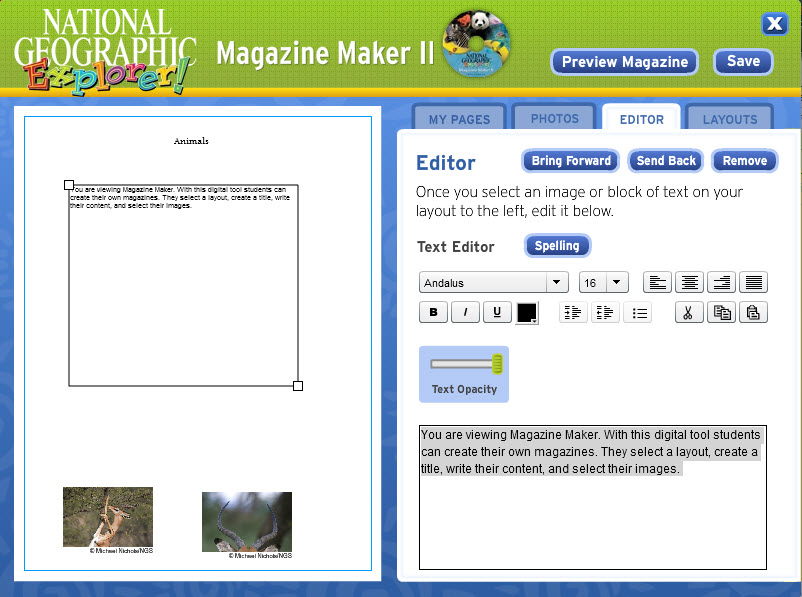Click the text block's bottom-right resize handle
Viewport: 802px width, 597px height.
coord(298,386)
